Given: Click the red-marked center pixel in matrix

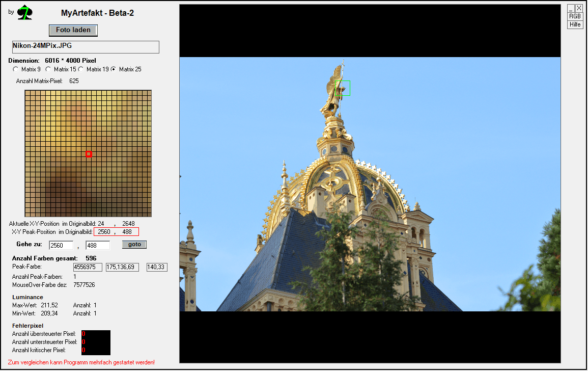Looking at the screenshot, I should click(x=89, y=154).
